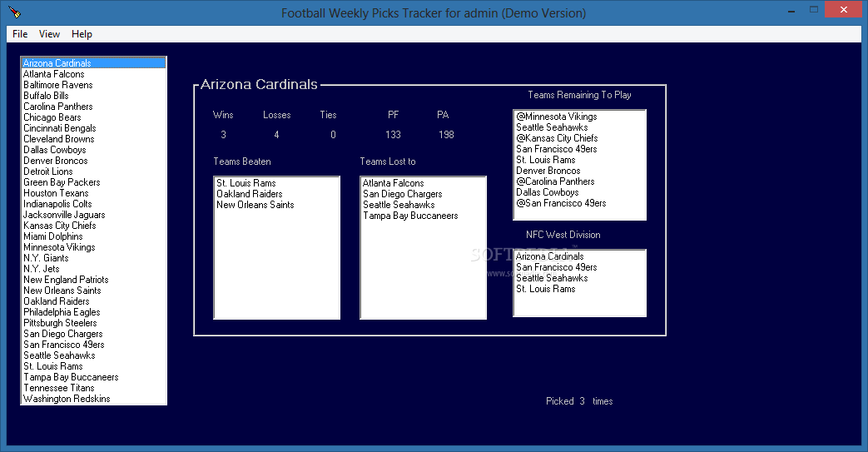The width and height of the screenshot is (868, 452).
Task: Select Baltimore Ravens in the team list
Action: coord(93,85)
